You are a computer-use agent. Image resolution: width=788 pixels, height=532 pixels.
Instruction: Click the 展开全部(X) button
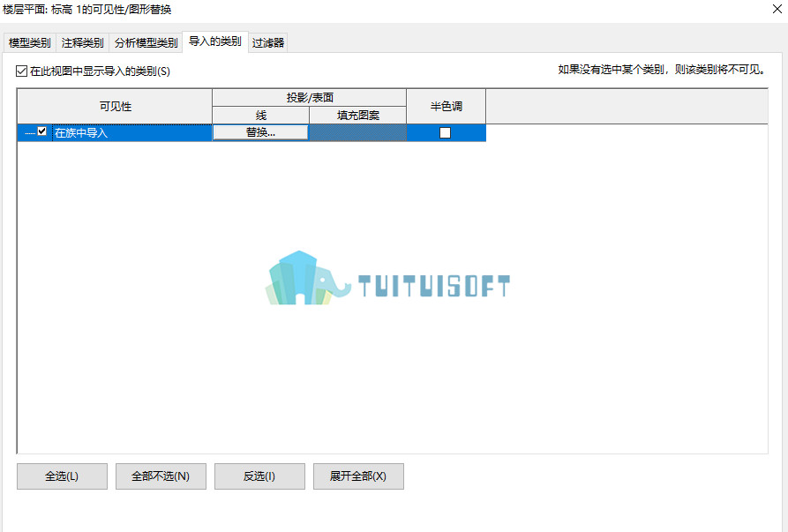[x=358, y=476]
